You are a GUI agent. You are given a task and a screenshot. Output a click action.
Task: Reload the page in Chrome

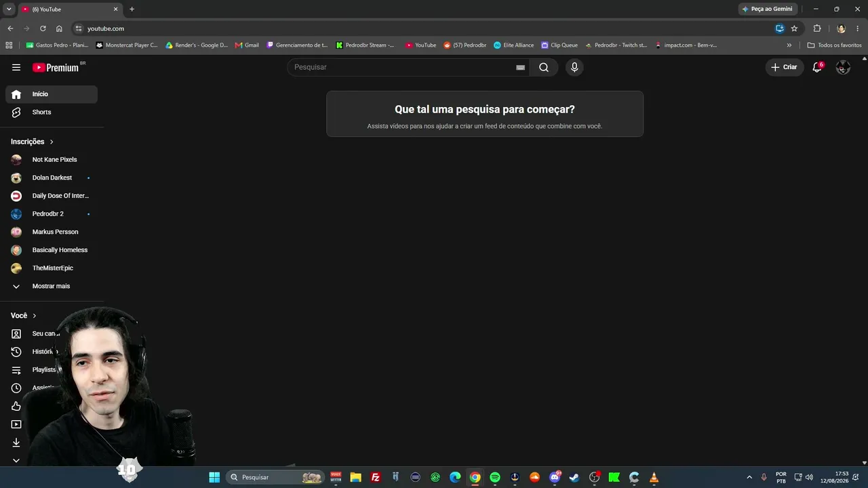[43, 28]
